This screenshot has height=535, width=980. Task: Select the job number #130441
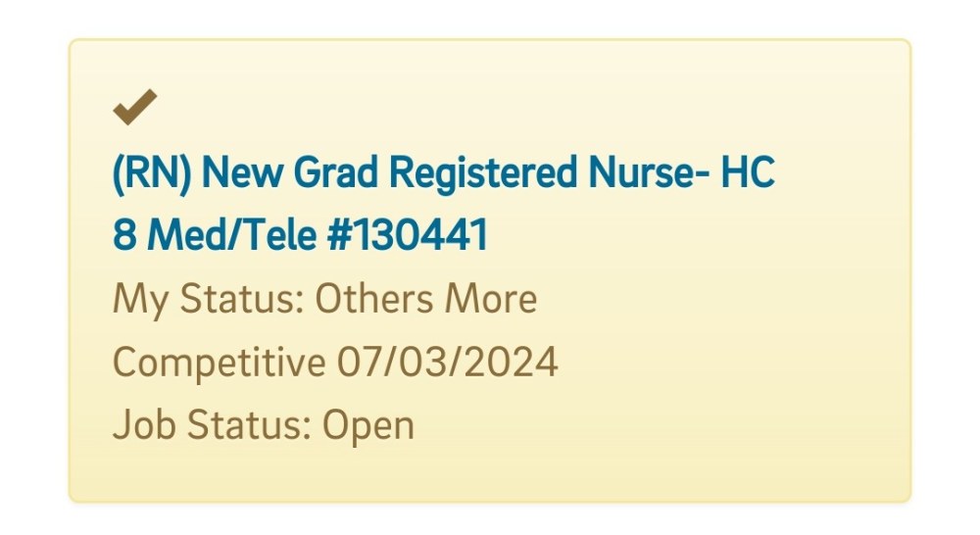(408, 235)
